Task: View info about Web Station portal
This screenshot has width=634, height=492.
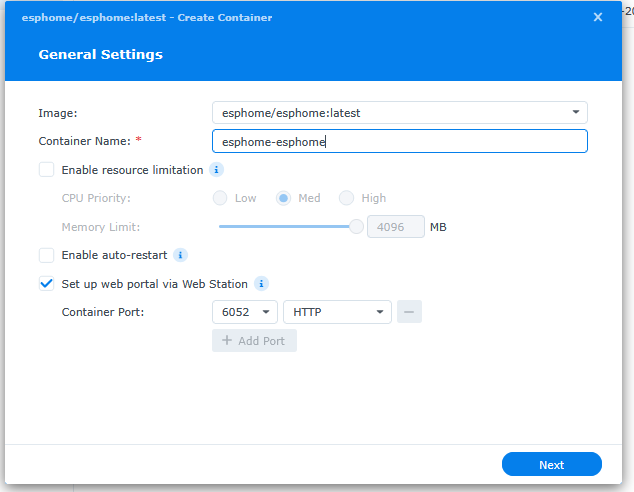Action: 261,284
